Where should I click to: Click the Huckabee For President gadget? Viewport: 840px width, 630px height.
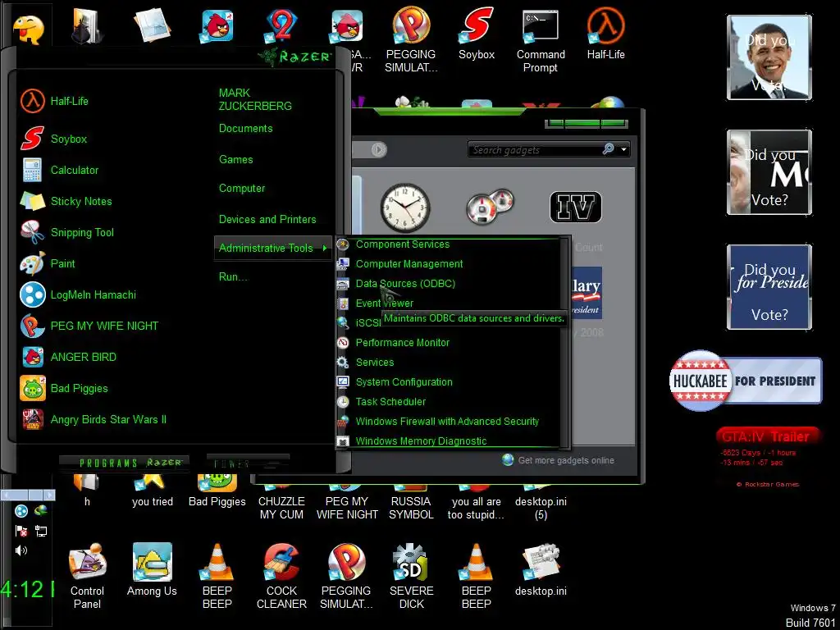[x=745, y=381]
